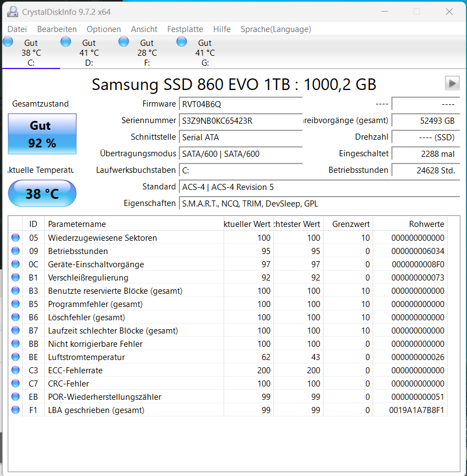Click the Schnittstelle field Serial ATA
The image size is (467, 476).
tap(241, 137)
